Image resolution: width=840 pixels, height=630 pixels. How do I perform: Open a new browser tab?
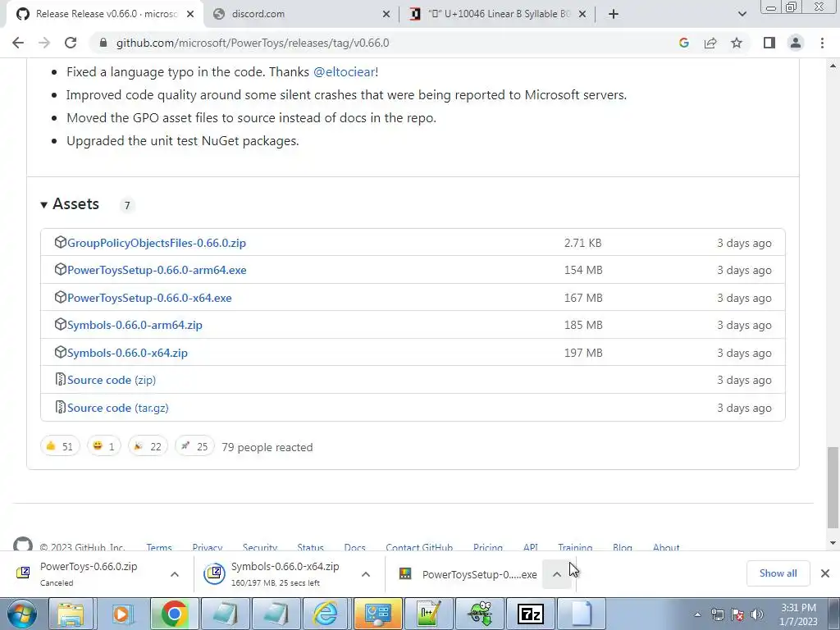pos(614,14)
